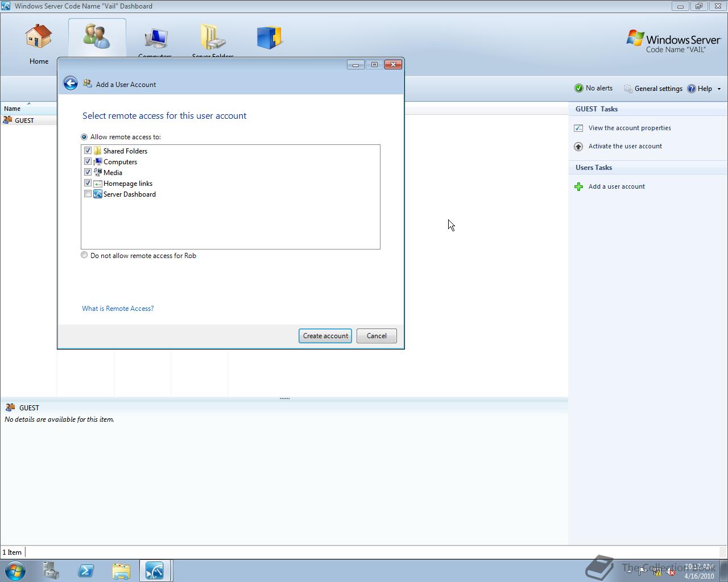Select Do not allow remote access radio

pyautogui.click(x=84, y=255)
